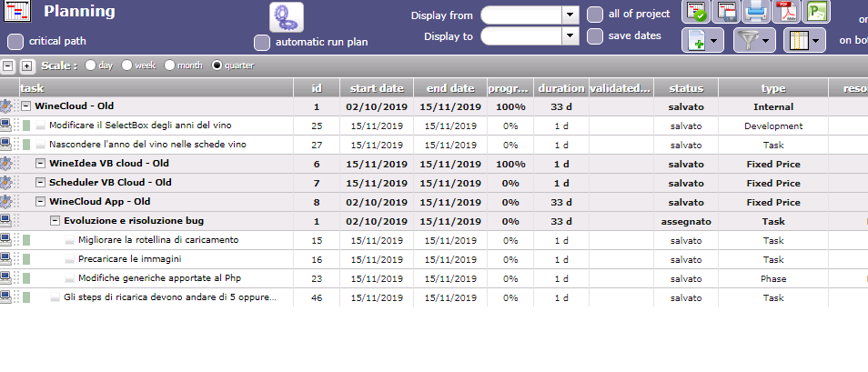Click the Planning Gantt logo icon
868x372 pixels.
(x=17, y=11)
